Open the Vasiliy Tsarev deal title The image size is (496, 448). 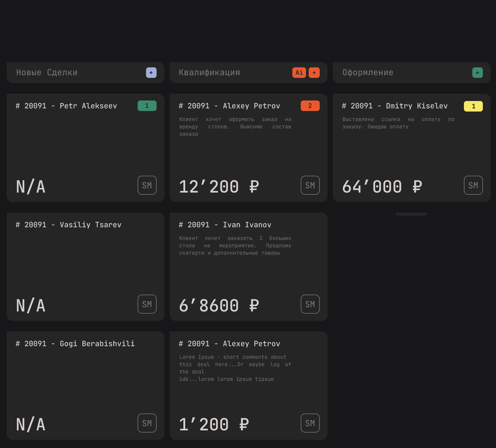68,225
